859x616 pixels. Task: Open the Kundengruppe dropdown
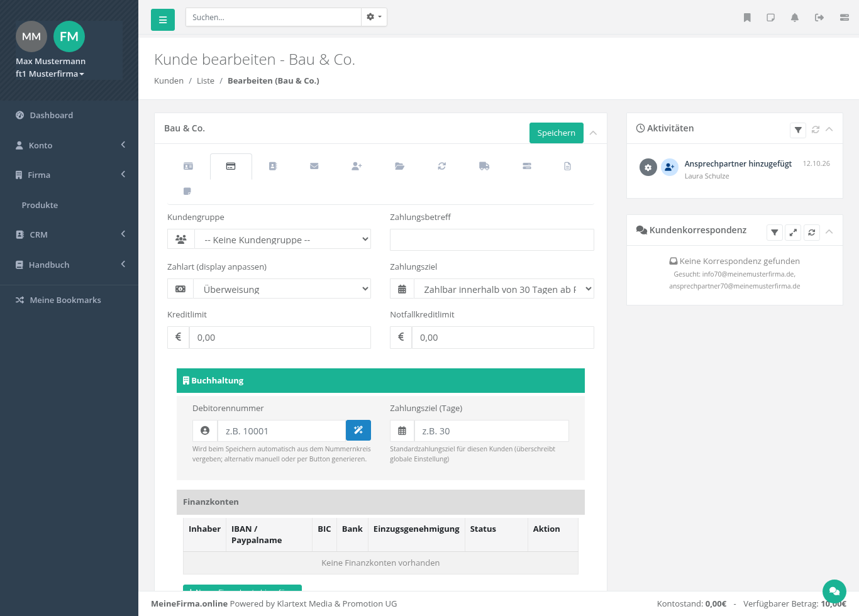282,239
